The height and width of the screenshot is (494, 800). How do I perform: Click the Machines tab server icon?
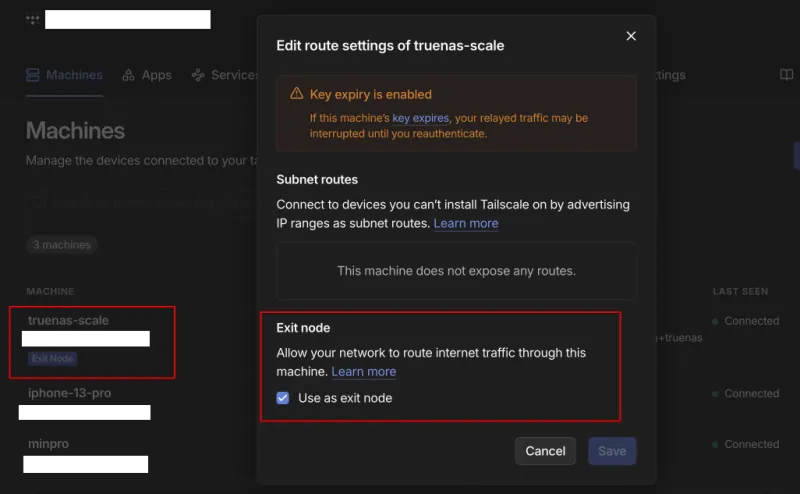click(33, 75)
